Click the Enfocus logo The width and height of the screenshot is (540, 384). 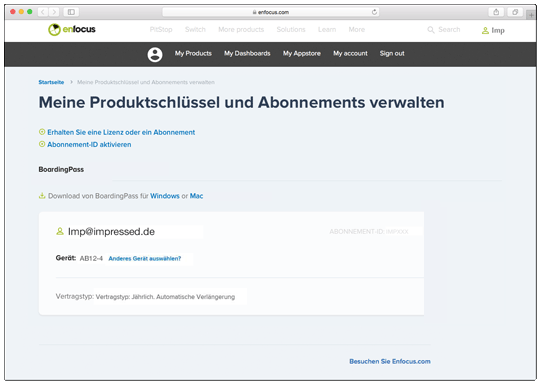pyautogui.click(x=72, y=30)
